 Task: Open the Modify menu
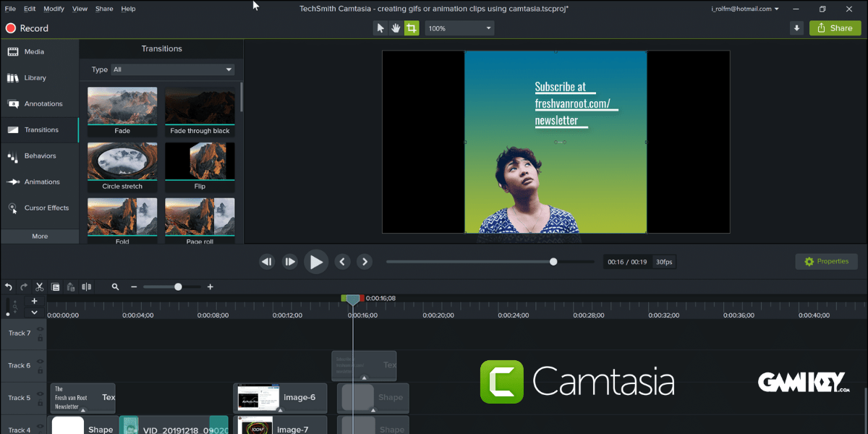(54, 8)
